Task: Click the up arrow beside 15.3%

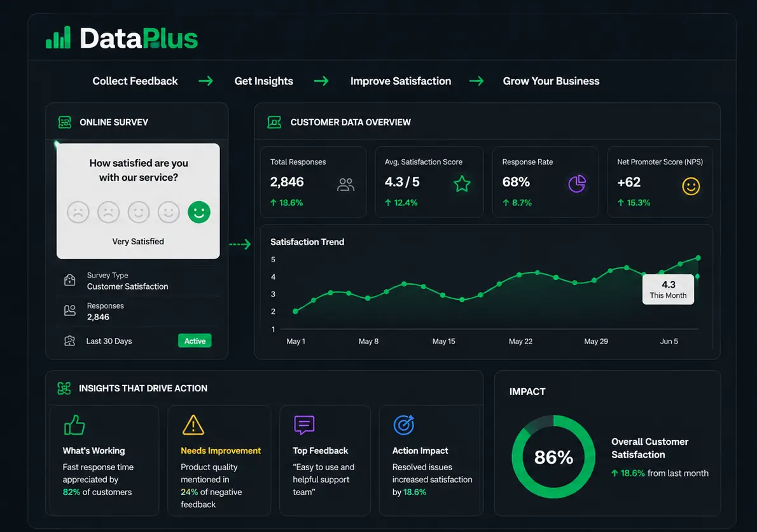Action: [620, 203]
